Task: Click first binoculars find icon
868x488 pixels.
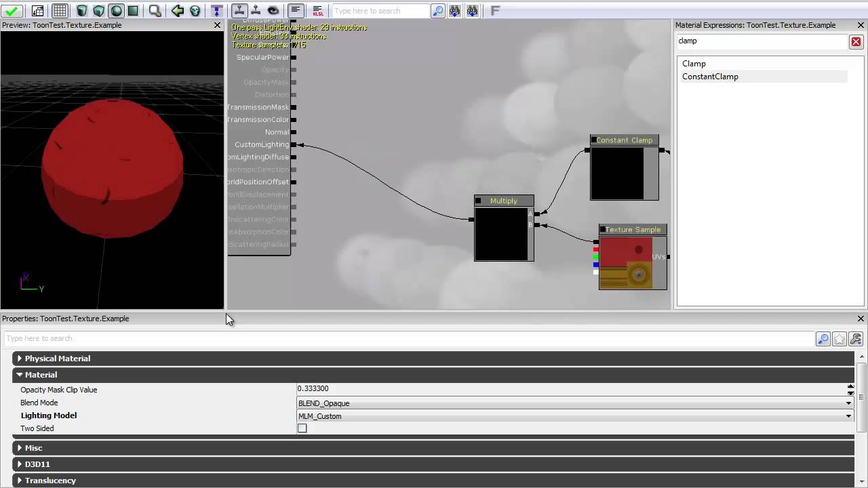Action: (x=455, y=11)
